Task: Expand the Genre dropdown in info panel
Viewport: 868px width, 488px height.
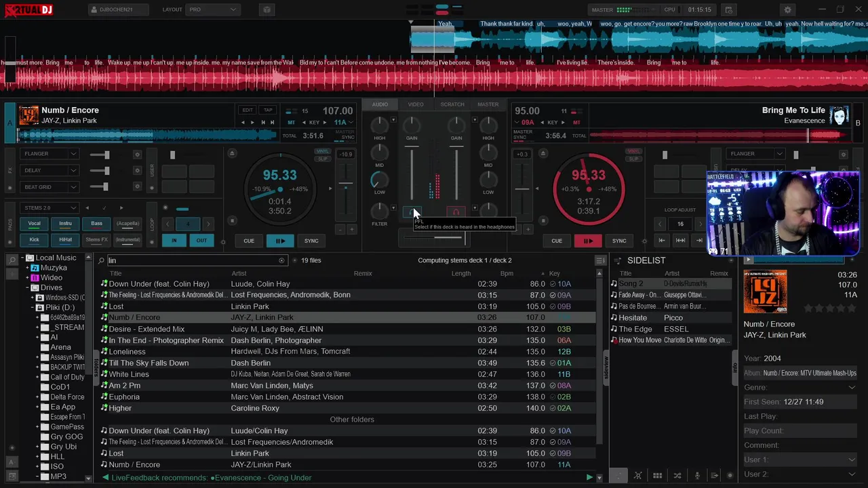Action: pos(852,388)
